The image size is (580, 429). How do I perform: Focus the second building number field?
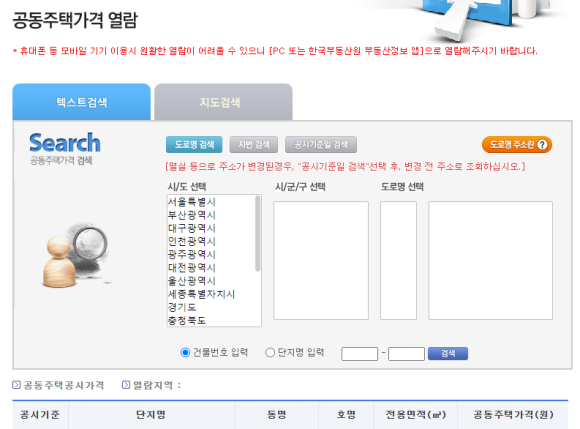[406, 354]
